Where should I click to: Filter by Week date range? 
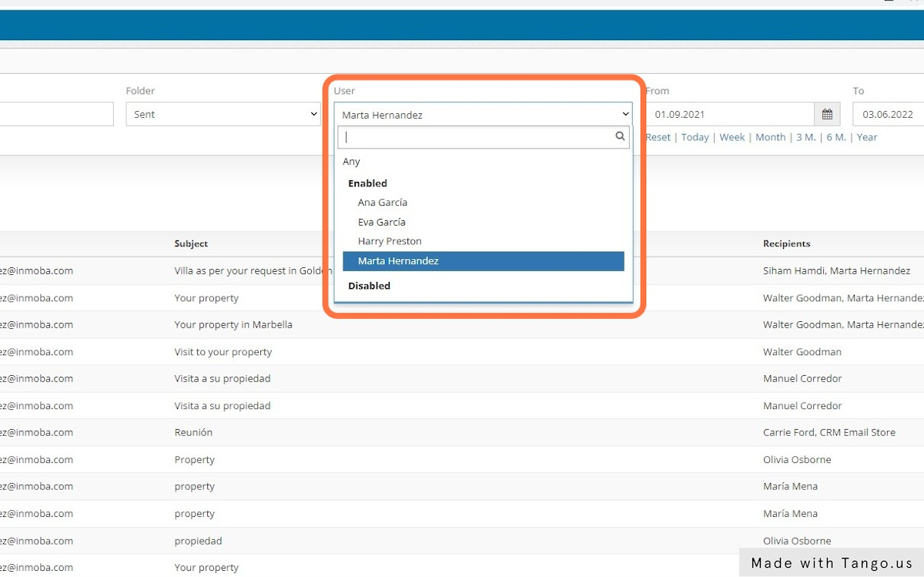pyautogui.click(x=731, y=137)
